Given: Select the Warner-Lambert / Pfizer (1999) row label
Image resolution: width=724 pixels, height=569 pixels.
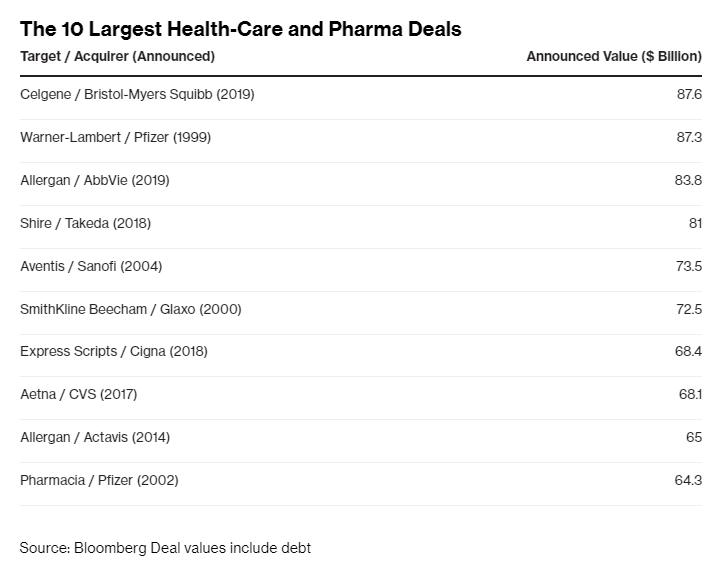Looking at the screenshot, I should (x=115, y=137).
